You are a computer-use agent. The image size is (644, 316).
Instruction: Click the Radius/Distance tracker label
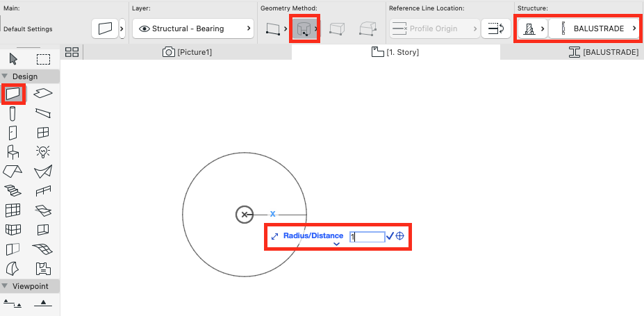(313, 235)
